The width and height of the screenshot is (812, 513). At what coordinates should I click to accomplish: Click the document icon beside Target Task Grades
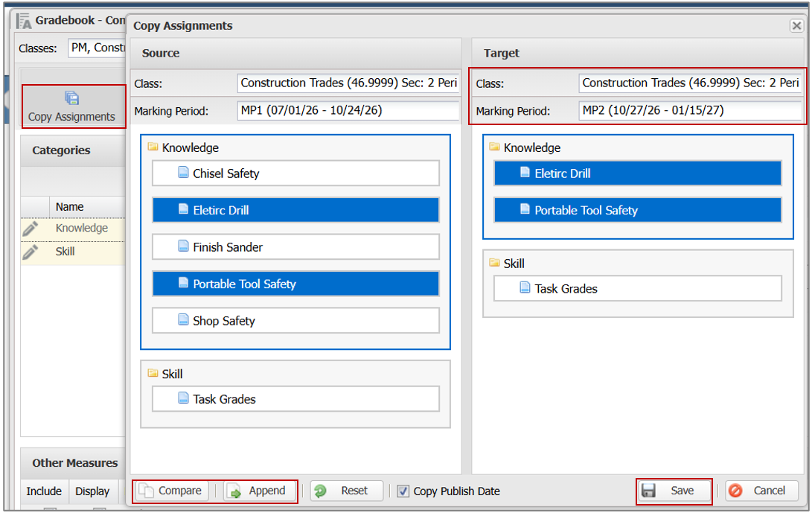[525, 287]
